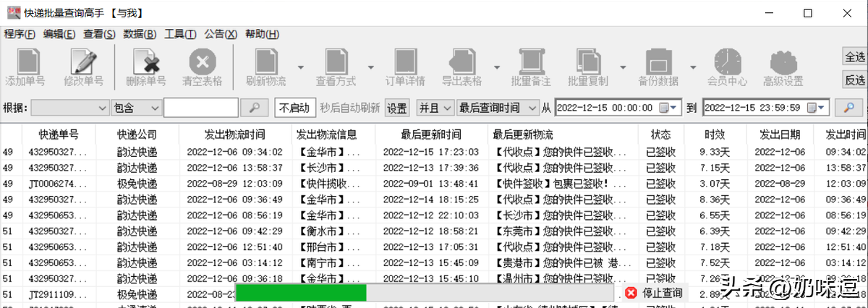Click the 不启动 auto-refresh seconds field
The width and height of the screenshot is (868, 308).
point(295,108)
